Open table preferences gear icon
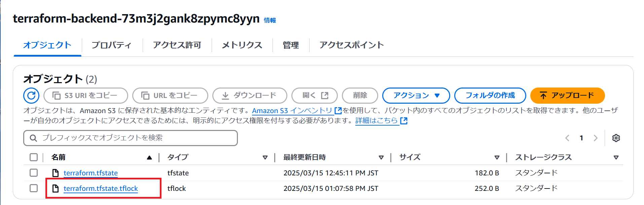 [x=616, y=138]
